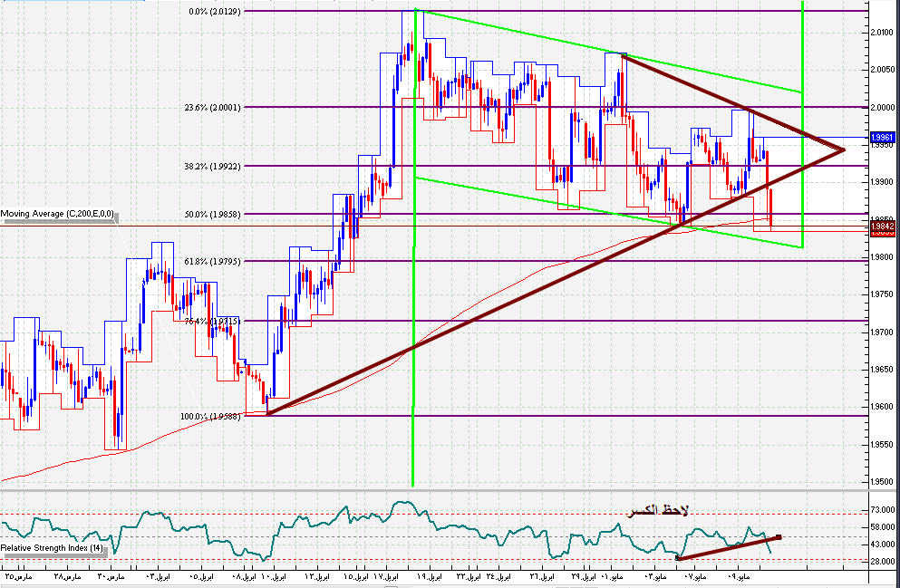Click the 28.000 RSI scale value
This screenshot has width=900, height=588.
click(884, 562)
